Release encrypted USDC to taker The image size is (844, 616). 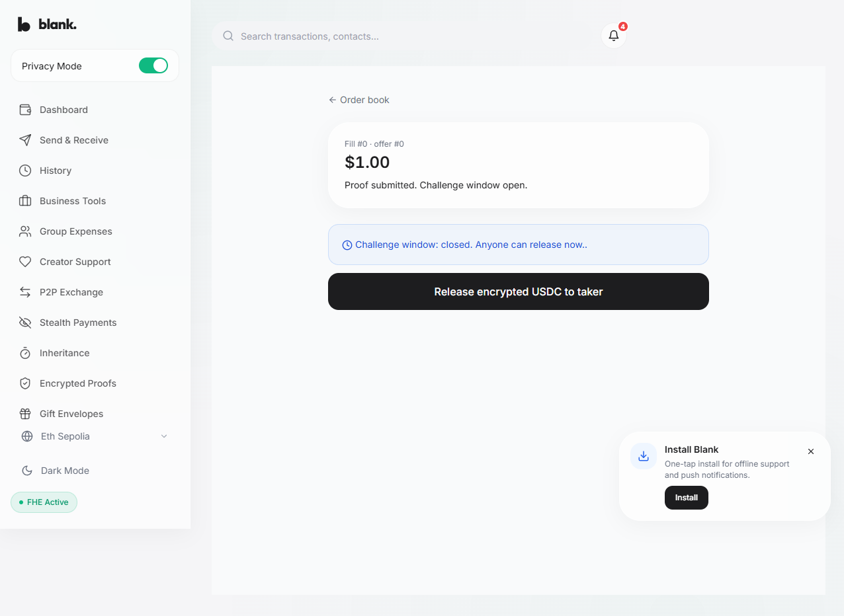519,291
